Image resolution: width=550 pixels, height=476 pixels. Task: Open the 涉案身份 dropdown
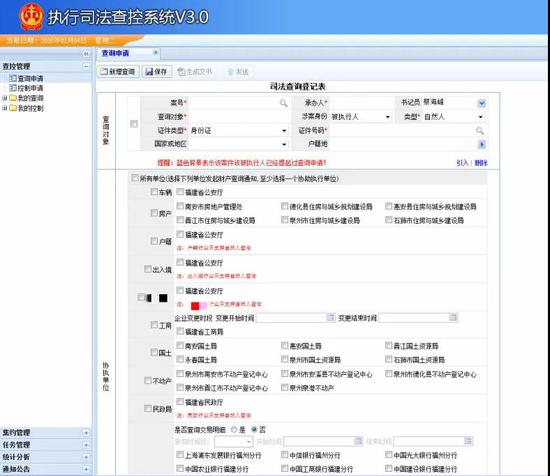pyautogui.click(x=387, y=117)
